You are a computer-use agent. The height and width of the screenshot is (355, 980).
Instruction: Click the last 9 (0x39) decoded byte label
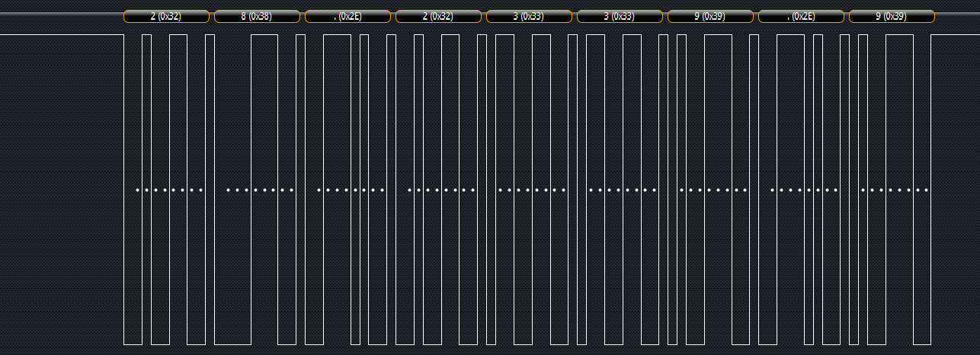coord(892,16)
